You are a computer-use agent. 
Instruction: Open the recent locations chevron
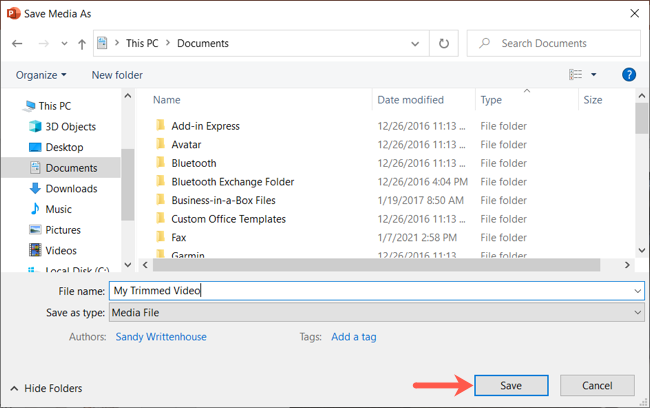pyautogui.click(x=64, y=43)
